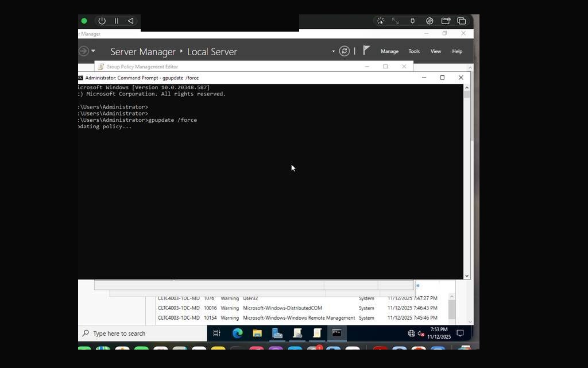Click event ID 10154 cell
This screenshot has width=588, height=368.
210,317
